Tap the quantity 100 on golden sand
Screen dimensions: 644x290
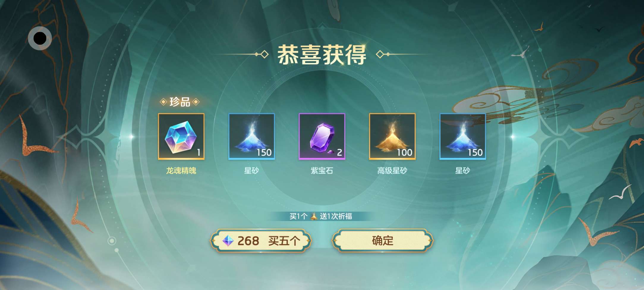click(x=405, y=153)
